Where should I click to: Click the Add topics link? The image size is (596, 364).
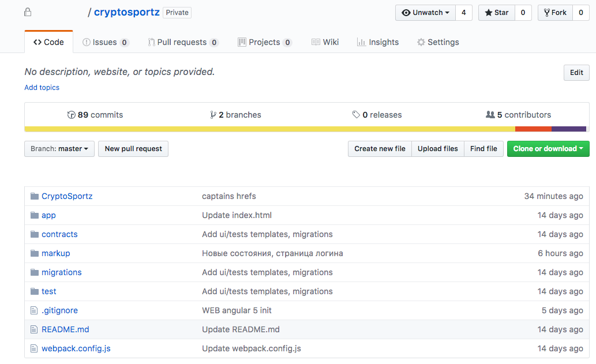point(42,88)
